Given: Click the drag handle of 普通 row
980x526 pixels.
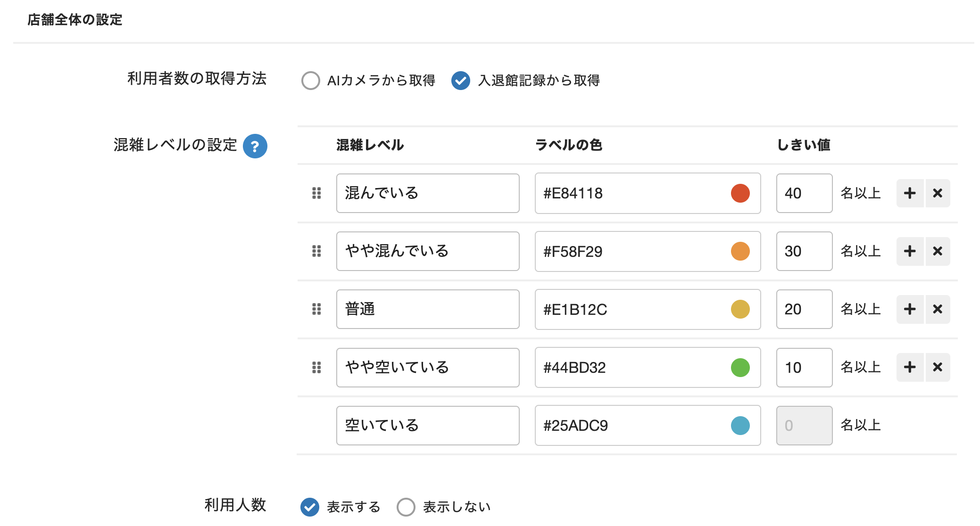Looking at the screenshot, I should click(x=316, y=309).
